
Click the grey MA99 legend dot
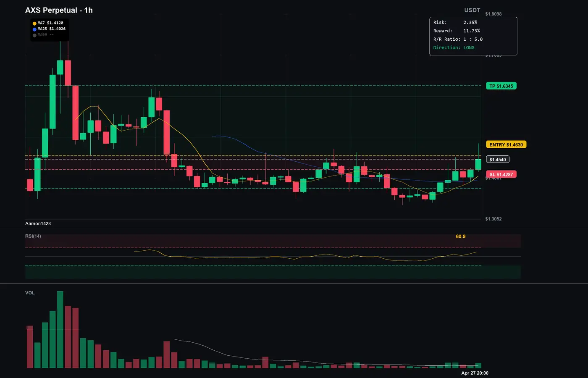pyautogui.click(x=34, y=35)
